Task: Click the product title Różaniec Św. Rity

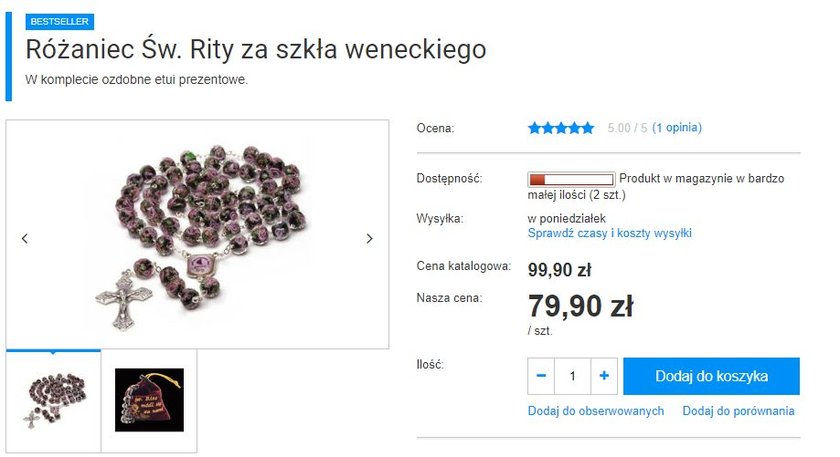Action: [x=256, y=49]
